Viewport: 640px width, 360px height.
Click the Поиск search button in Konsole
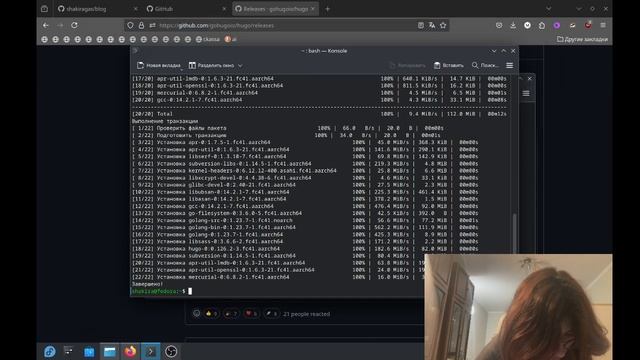(x=485, y=65)
